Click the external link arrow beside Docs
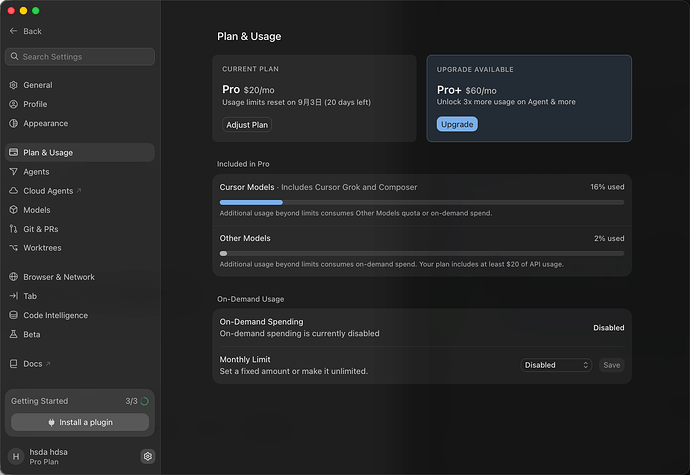The width and height of the screenshot is (690, 475). pyautogui.click(x=48, y=363)
